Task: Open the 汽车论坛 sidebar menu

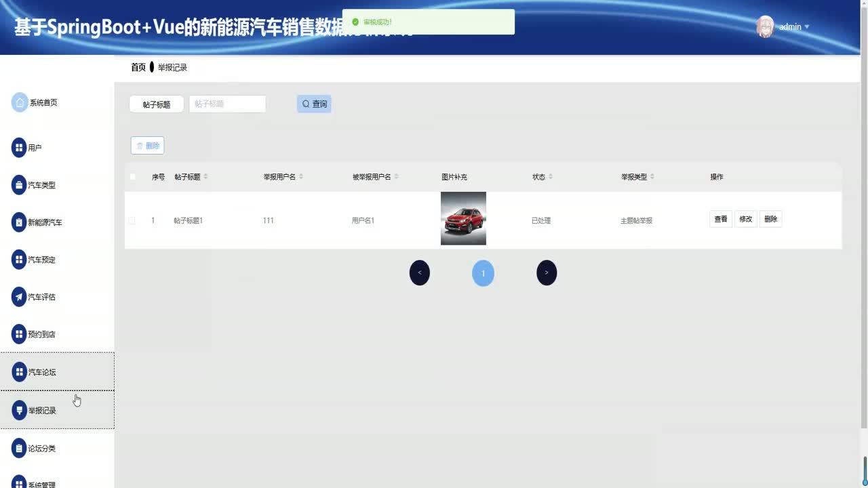Action: [57, 371]
